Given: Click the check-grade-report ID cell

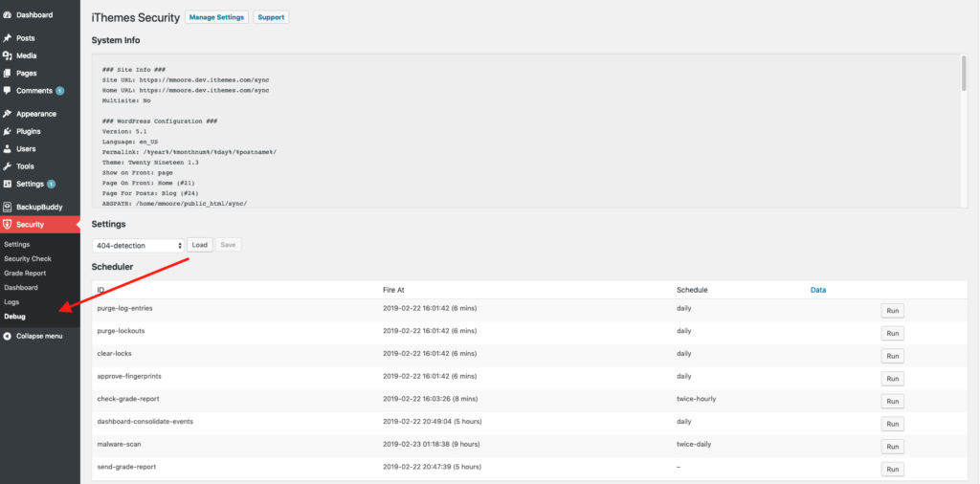Looking at the screenshot, I should 129,399.
